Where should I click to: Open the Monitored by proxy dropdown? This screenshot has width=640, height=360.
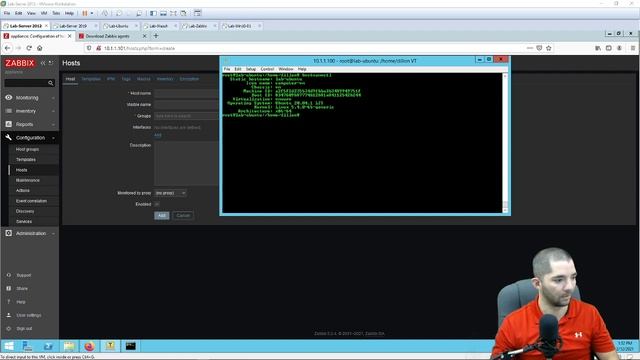point(170,193)
